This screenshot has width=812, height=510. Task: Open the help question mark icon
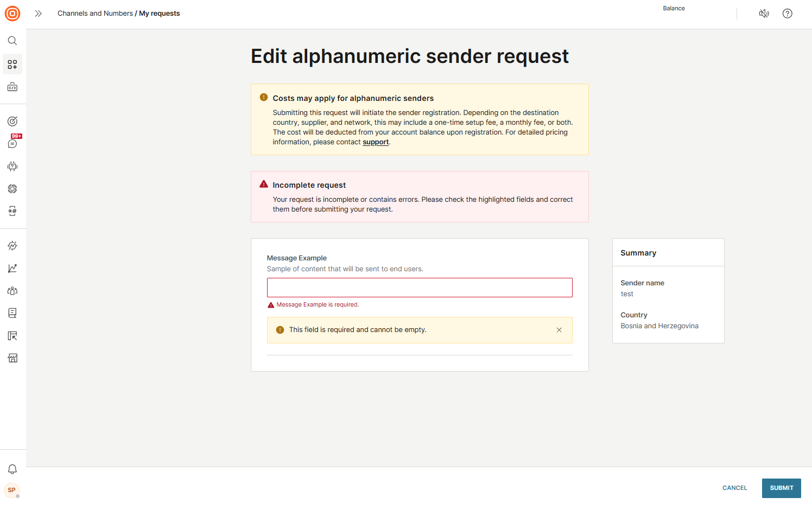point(787,14)
